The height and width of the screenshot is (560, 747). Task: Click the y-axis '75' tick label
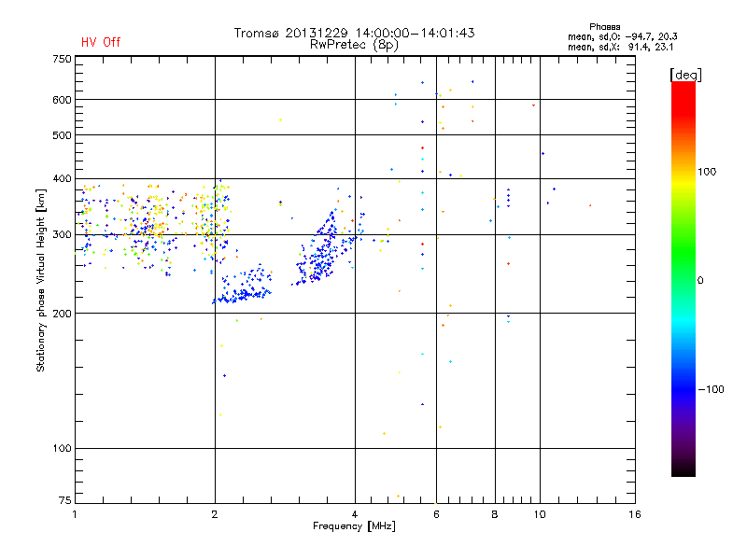(x=65, y=500)
